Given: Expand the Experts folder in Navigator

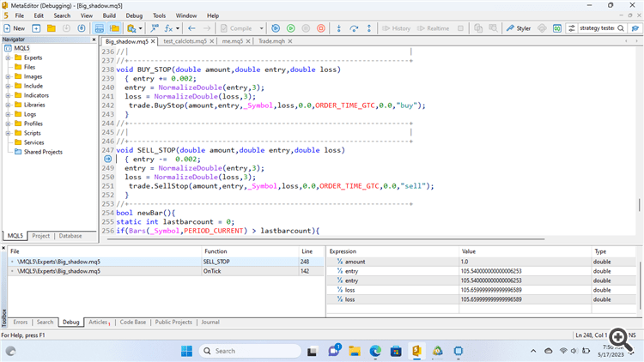Looking at the screenshot, I should pos(8,57).
